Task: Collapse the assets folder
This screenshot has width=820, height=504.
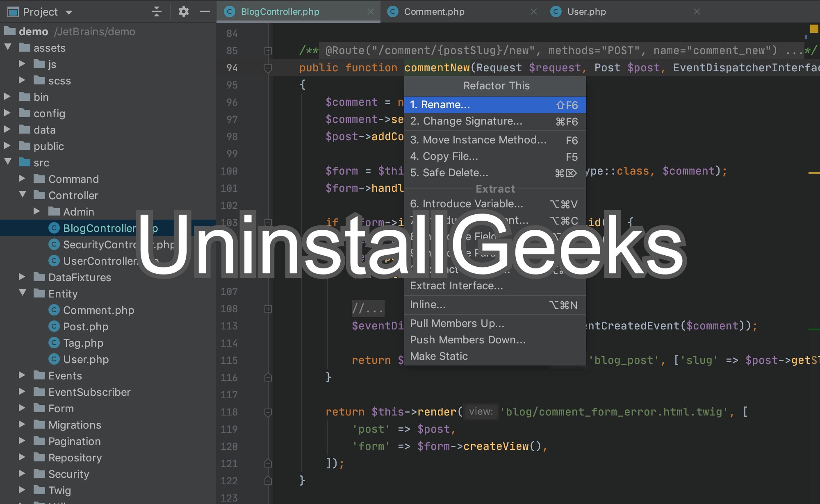Action: tap(8, 47)
